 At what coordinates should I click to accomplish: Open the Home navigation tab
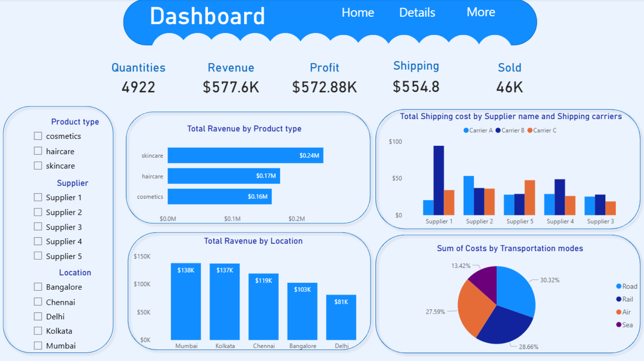click(x=358, y=13)
